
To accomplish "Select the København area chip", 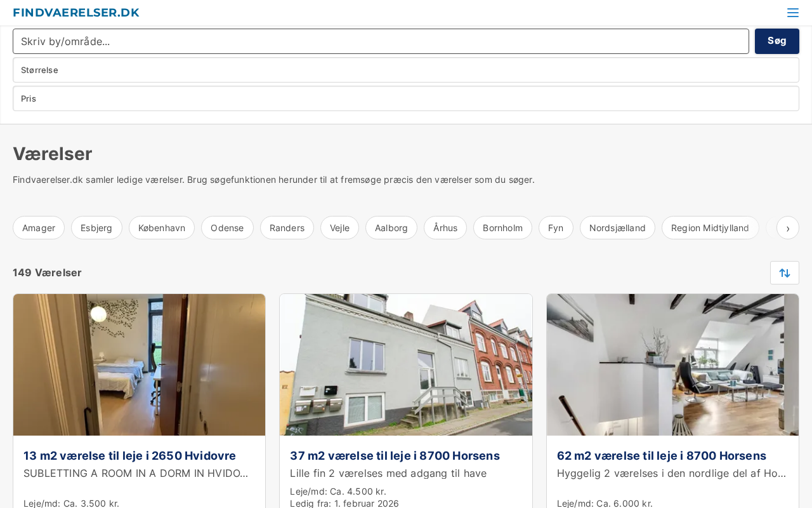I will tap(162, 228).
